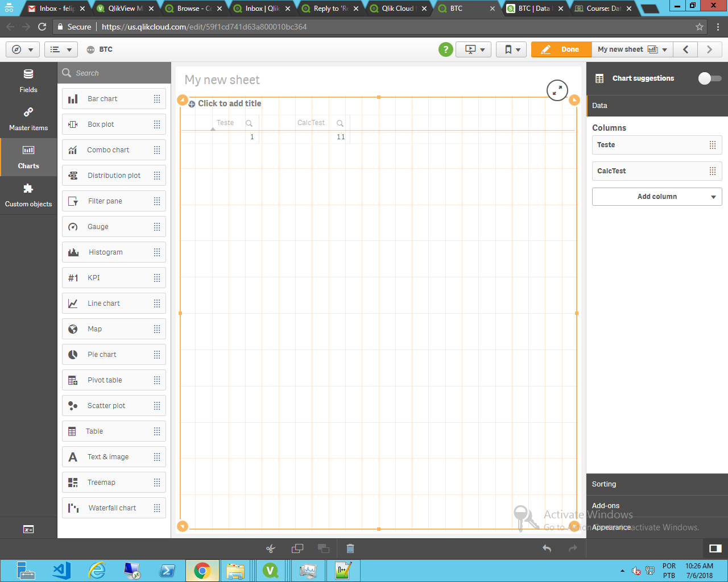
Task: Open the global list menu dropdown
Action: (x=61, y=49)
